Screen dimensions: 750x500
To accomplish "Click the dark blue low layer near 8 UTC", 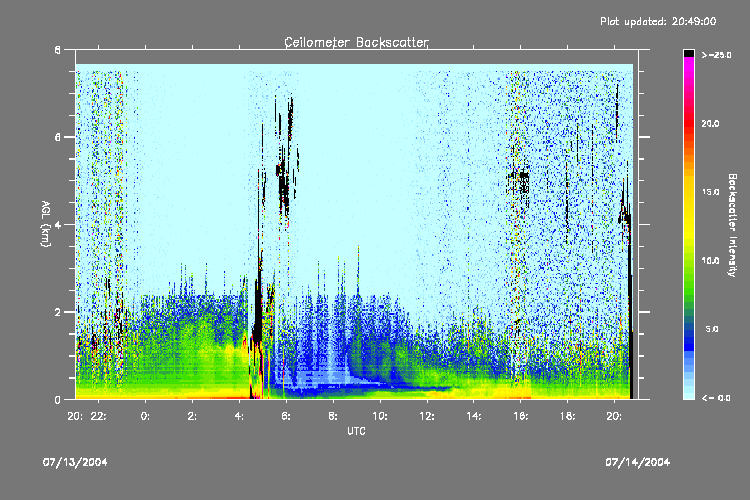I will click(335, 390).
